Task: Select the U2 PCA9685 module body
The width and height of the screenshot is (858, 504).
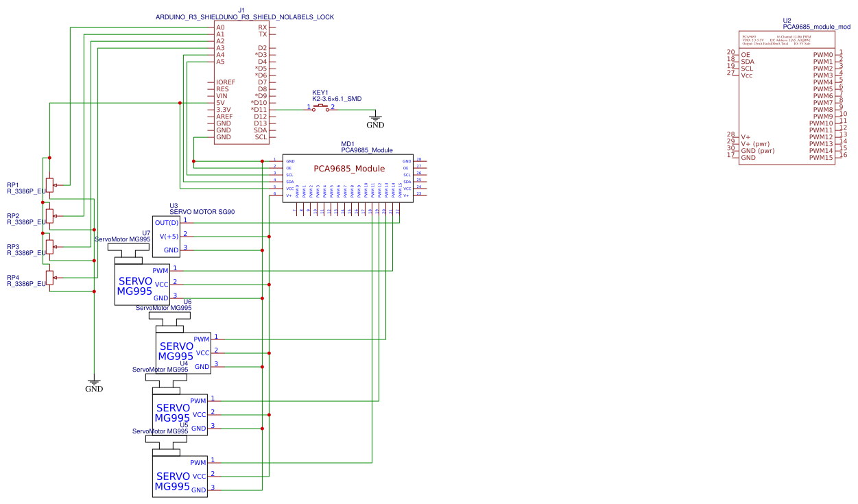Action: pyautogui.click(x=787, y=98)
